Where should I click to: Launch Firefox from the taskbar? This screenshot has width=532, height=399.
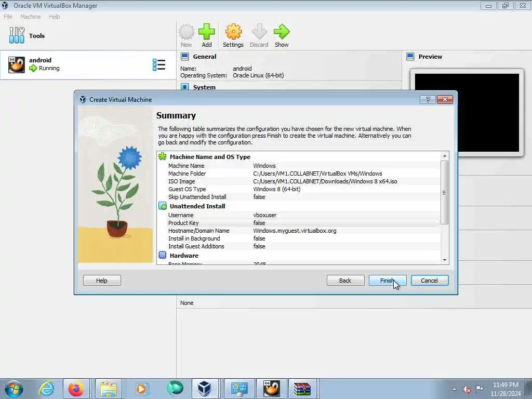pos(76,389)
